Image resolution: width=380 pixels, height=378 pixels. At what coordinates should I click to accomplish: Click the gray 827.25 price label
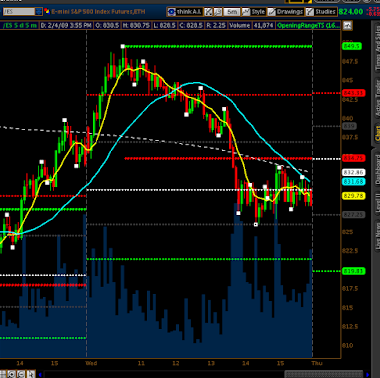[354, 215]
